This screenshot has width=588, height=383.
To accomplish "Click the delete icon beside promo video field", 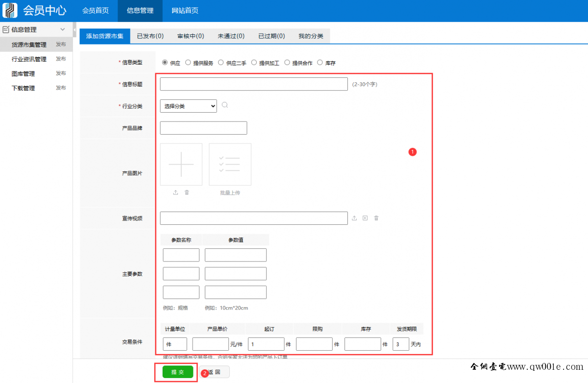I will click(376, 218).
